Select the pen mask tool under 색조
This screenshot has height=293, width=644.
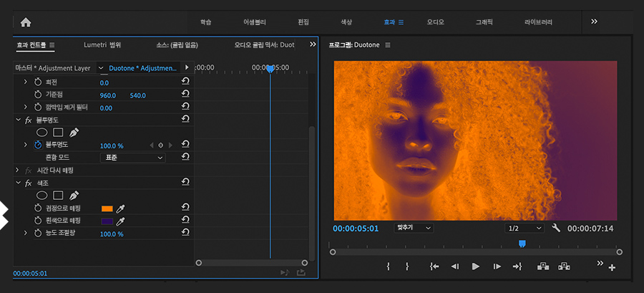coord(74,195)
